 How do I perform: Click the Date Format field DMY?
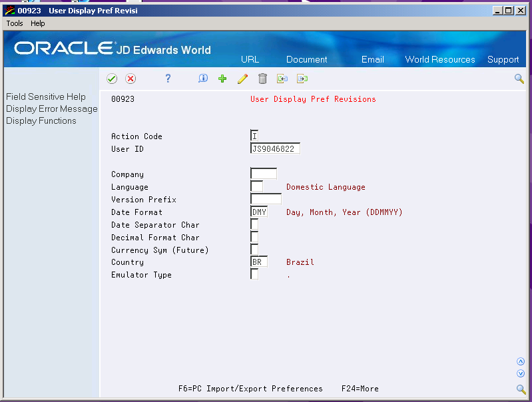pos(259,212)
